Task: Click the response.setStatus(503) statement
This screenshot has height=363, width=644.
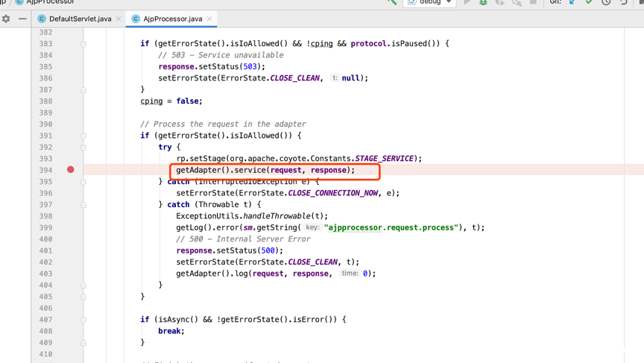Action: [212, 66]
